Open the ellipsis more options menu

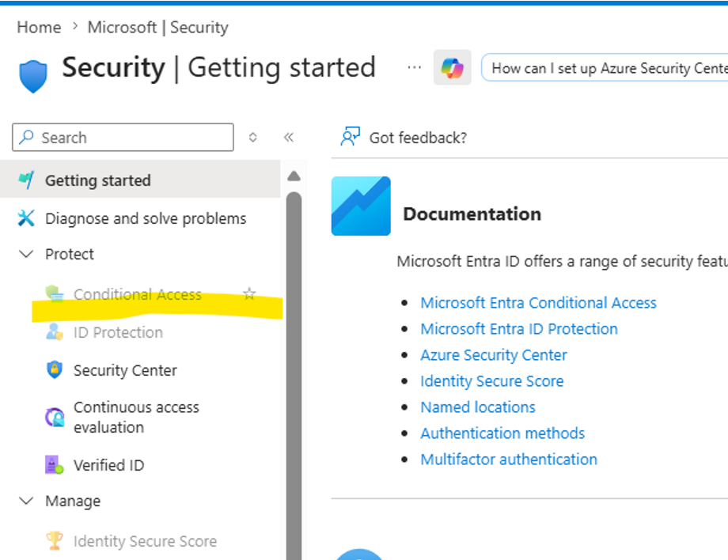coord(414,68)
